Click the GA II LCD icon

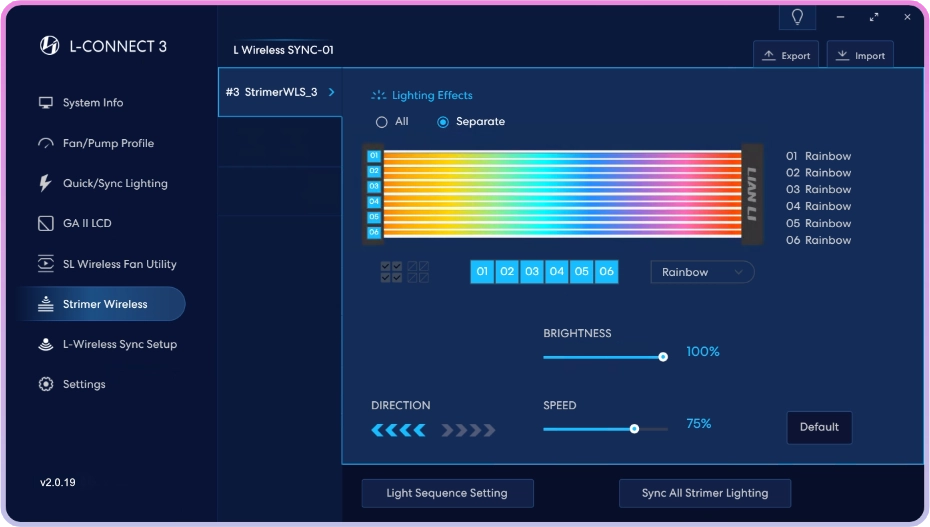click(45, 224)
